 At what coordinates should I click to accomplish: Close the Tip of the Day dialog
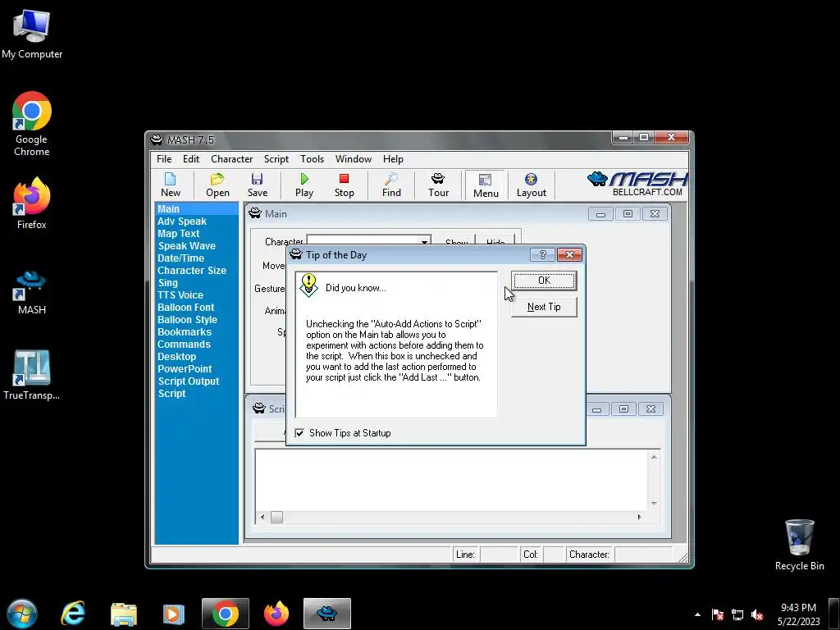coord(569,255)
